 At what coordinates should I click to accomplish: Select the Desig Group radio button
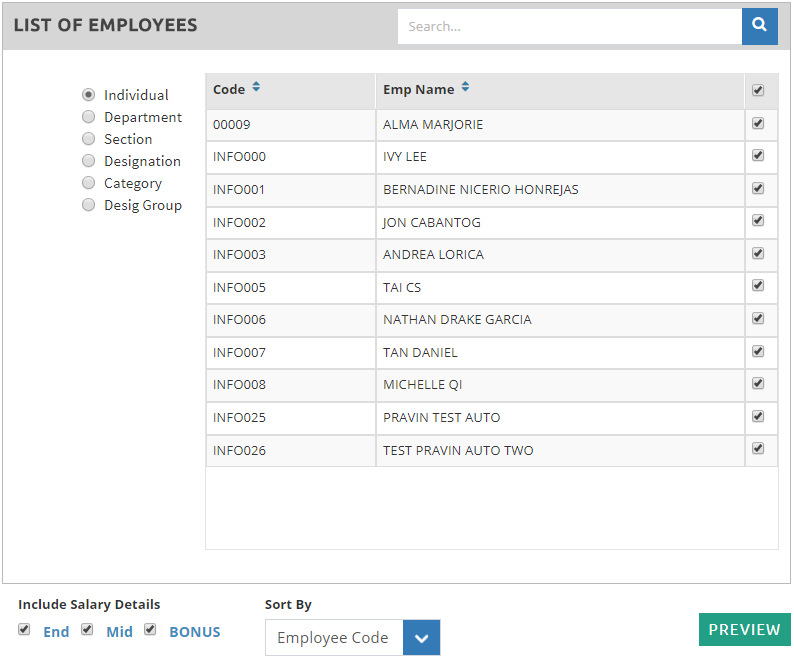tap(89, 205)
